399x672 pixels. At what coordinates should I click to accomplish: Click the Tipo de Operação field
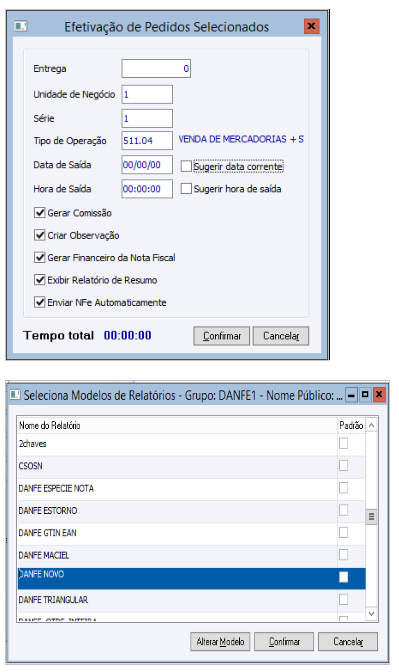click(147, 141)
